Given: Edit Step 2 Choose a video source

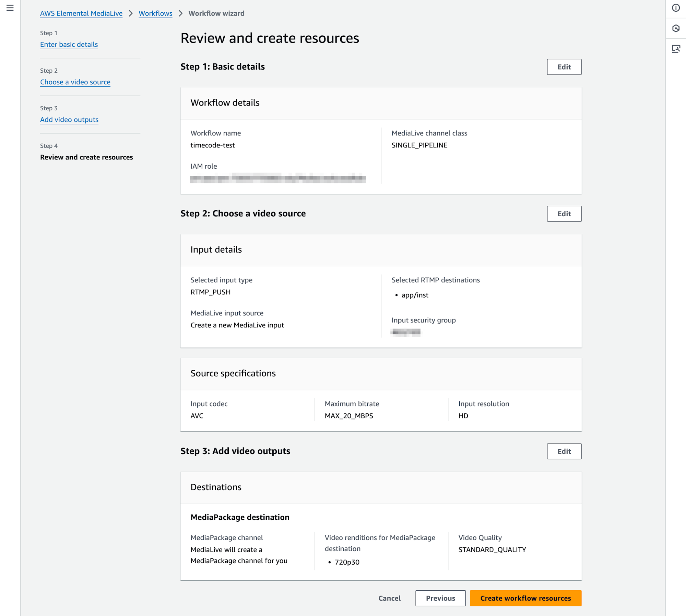Looking at the screenshot, I should pyautogui.click(x=564, y=214).
